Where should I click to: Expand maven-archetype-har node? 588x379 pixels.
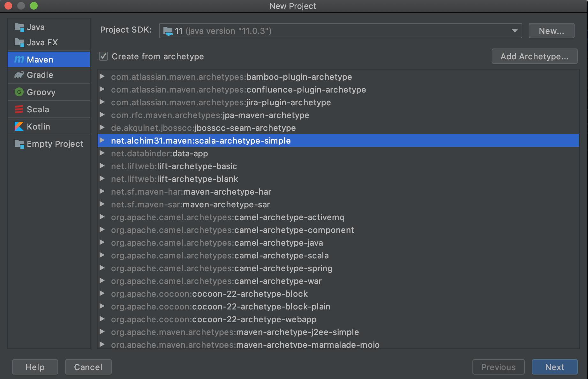coord(102,191)
